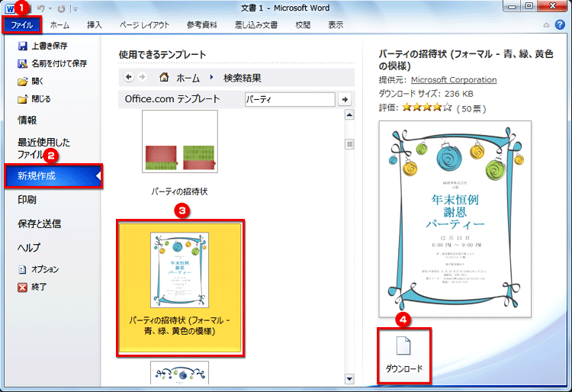Open the ページ レイアウト tab
Image resolution: width=572 pixels, height=392 pixels.
(144, 25)
